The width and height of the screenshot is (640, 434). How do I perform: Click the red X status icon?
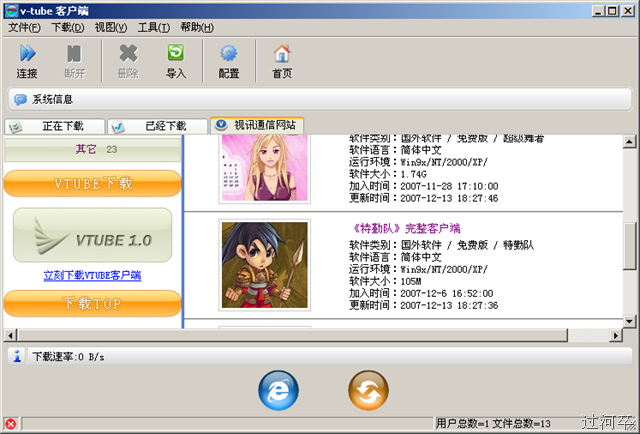click(11, 424)
